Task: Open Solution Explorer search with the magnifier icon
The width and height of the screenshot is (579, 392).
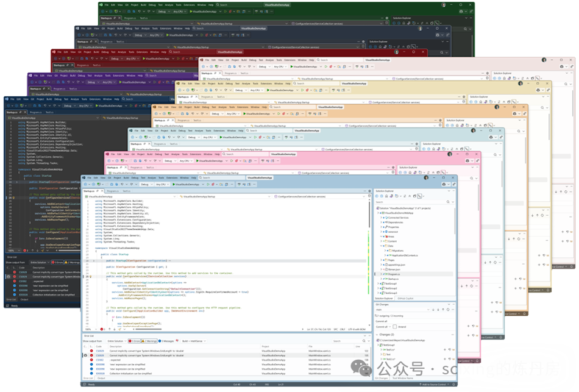Action: (x=447, y=202)
